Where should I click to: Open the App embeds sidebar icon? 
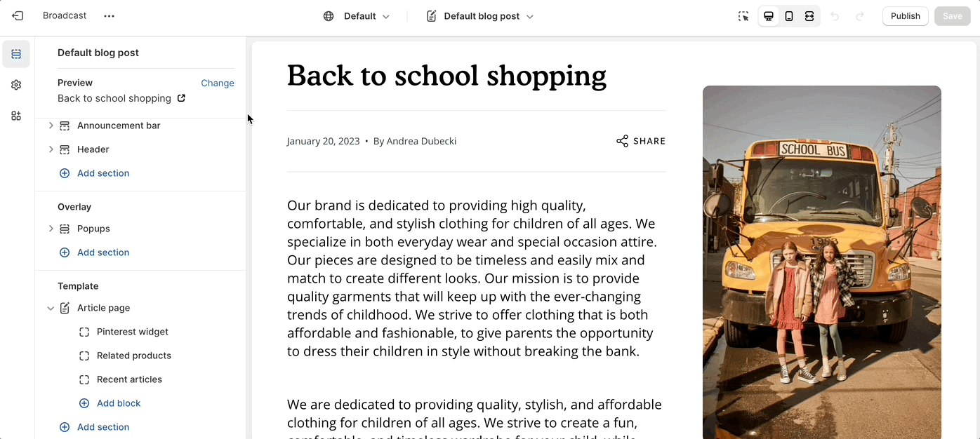16,116
